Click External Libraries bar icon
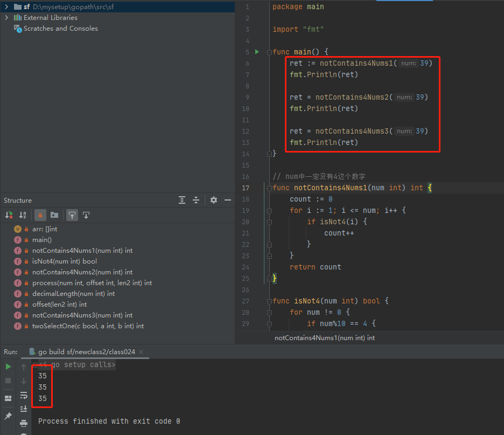This screenshot has height=435, width=504. pyautogui.click(x=18, y=17)
